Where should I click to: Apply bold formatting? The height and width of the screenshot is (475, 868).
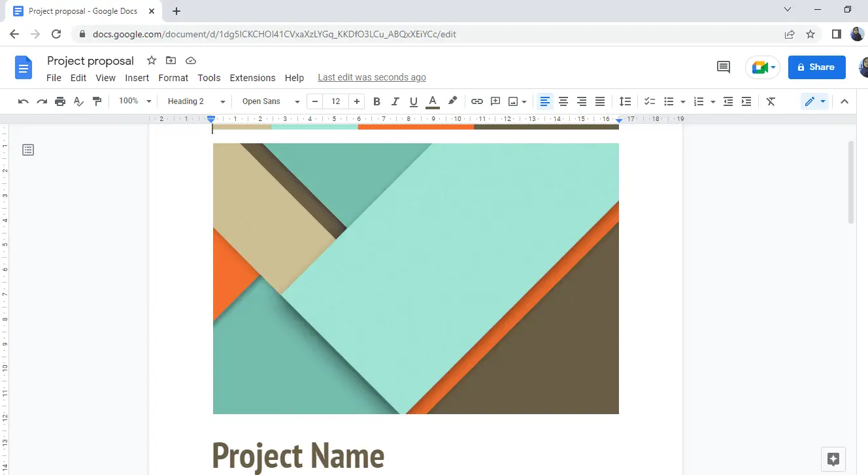(x=376, y=101)
